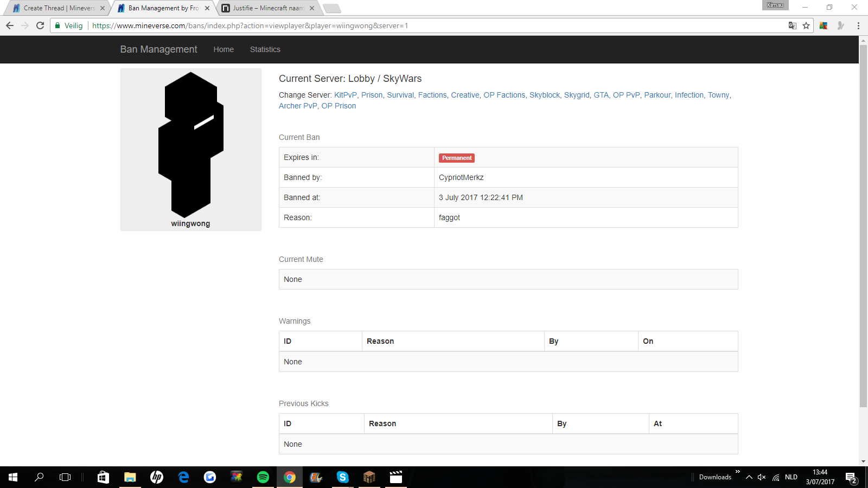Screen dimensions: 868x488
Task: Close the Create Thread tab
Action: [103, 8]
